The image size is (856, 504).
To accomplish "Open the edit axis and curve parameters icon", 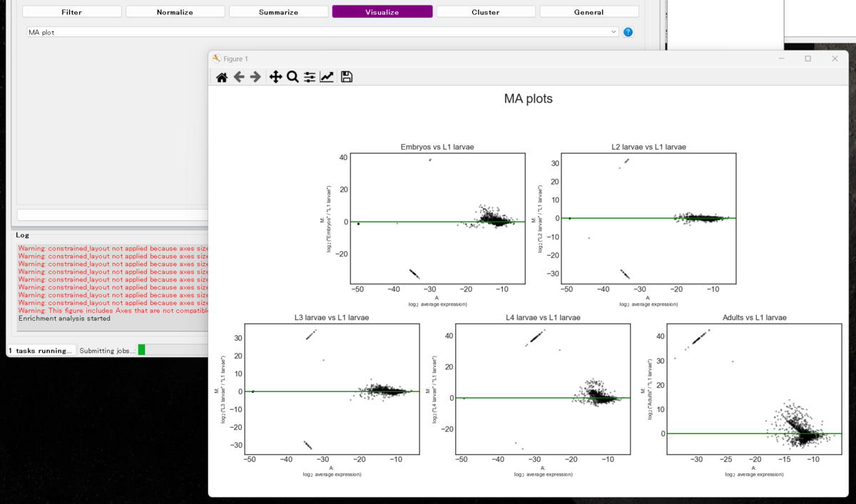I will coord(327,76).
